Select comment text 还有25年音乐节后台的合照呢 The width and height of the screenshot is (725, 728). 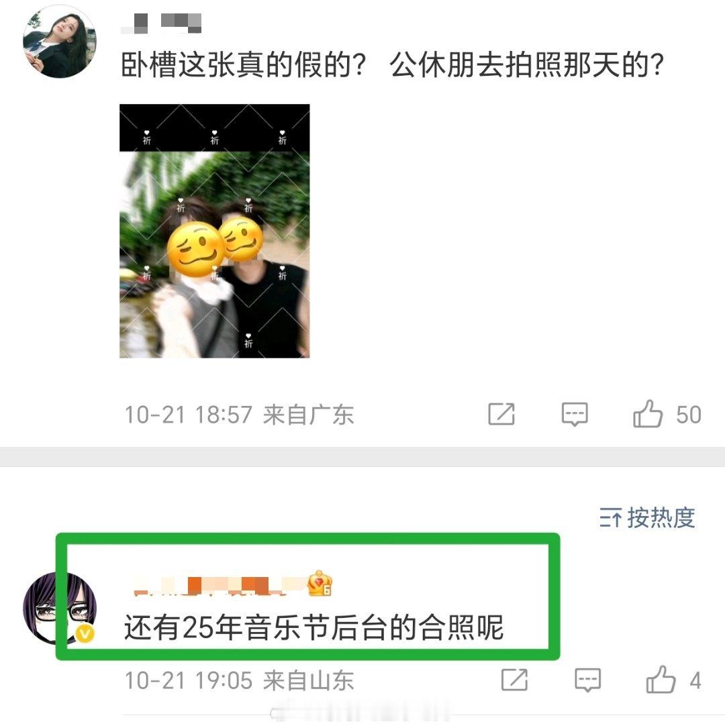[313, 628]
